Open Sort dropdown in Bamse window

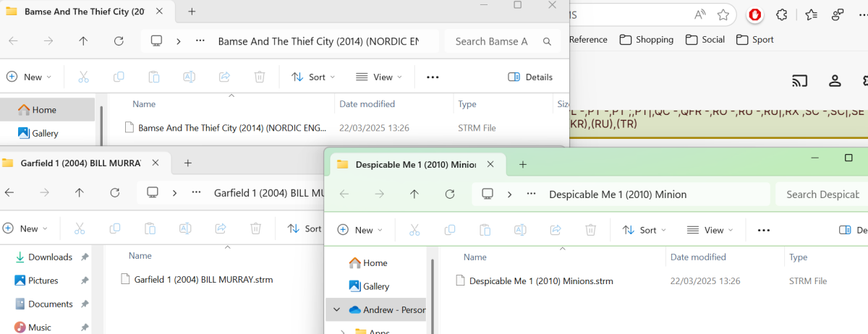[313, 77]
